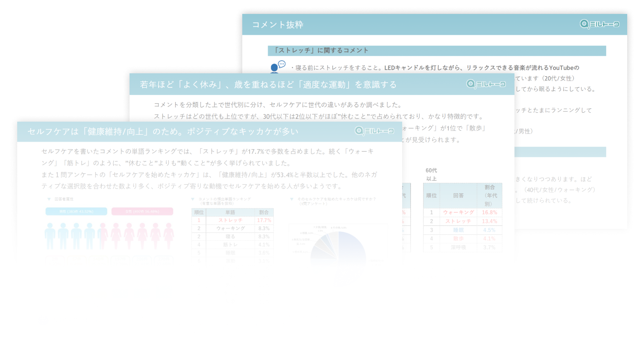Select the blue 男性 (383件 43.52%) label

pos(76,211)
